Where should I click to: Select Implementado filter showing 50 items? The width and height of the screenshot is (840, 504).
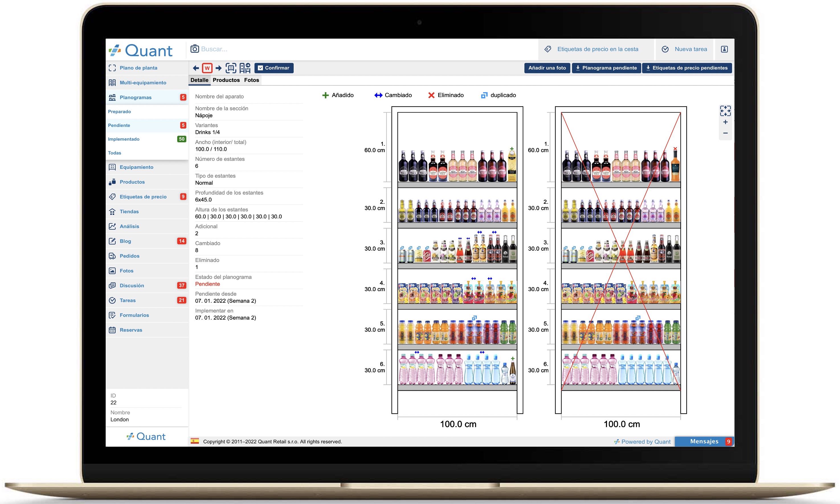[x=124, y=139]
